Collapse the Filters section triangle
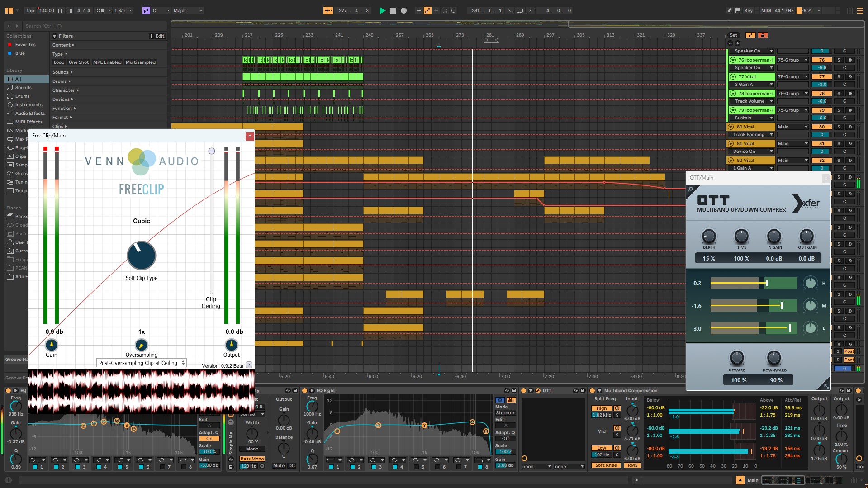 (54, 36)
